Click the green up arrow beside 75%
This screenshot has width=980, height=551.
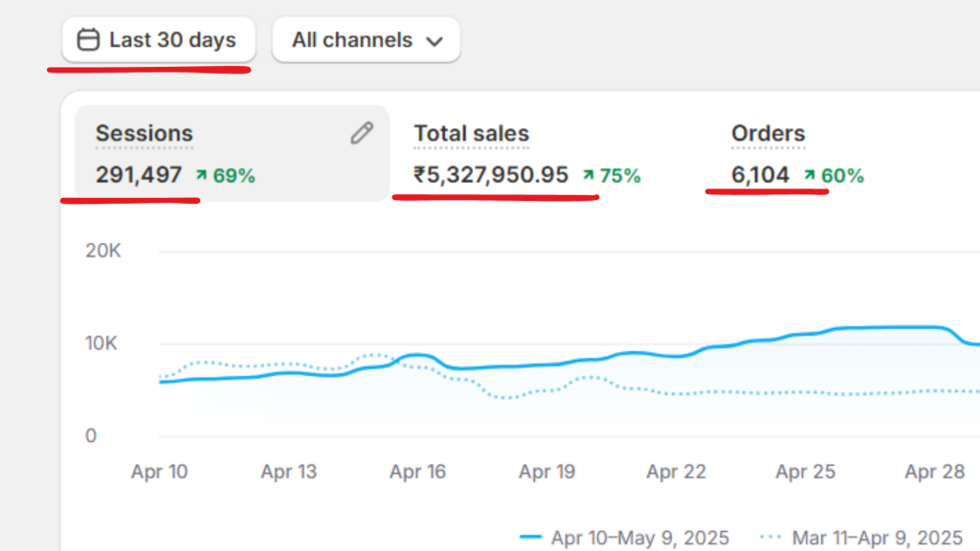[589, 175]
